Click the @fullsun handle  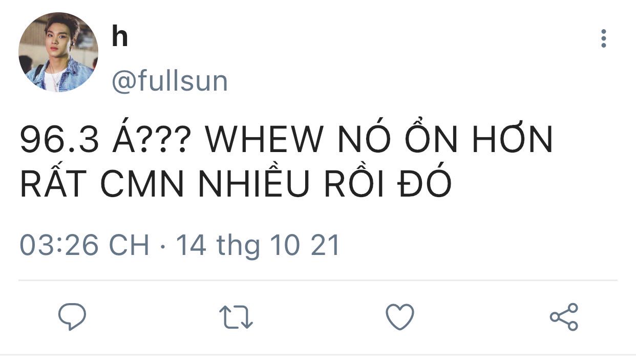click(169, 81)
